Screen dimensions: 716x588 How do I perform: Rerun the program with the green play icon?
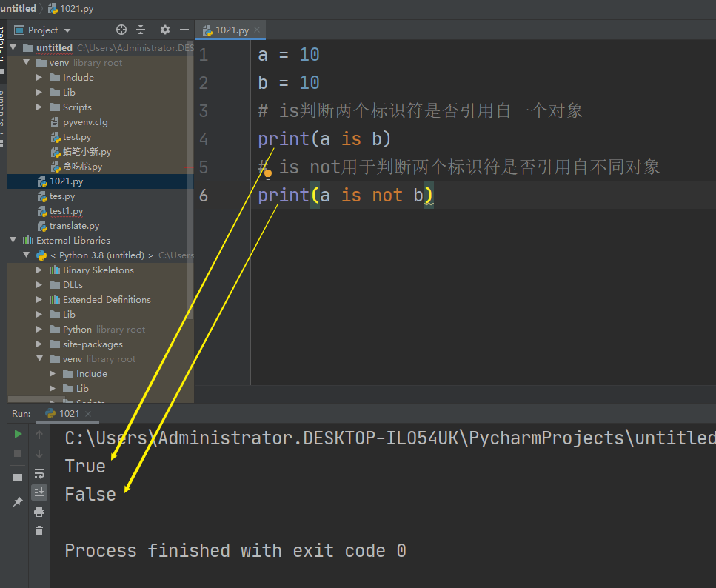(x=17, y=435)
